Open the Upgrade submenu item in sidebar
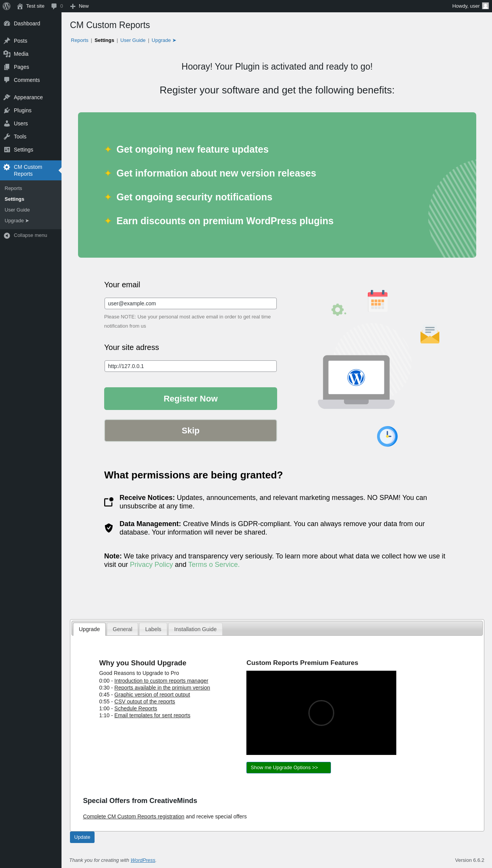The image size is (492, 868). click(x=17, y=221)
